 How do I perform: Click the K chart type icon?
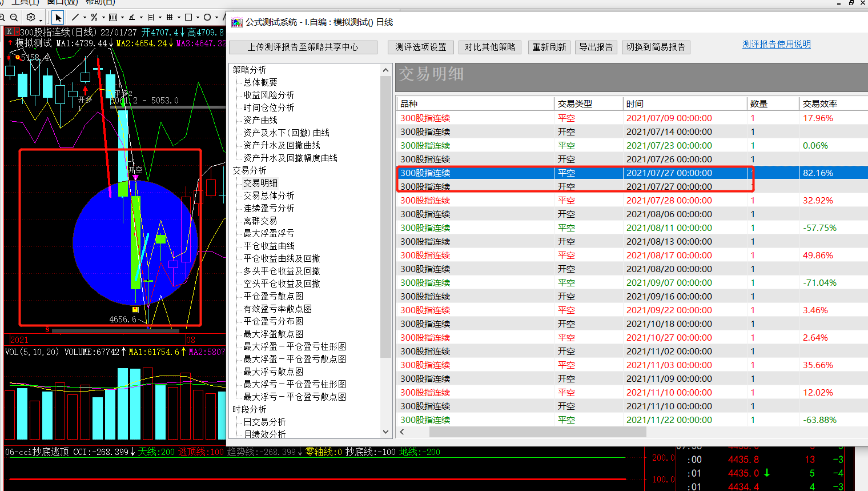click(x=9, y=31)
